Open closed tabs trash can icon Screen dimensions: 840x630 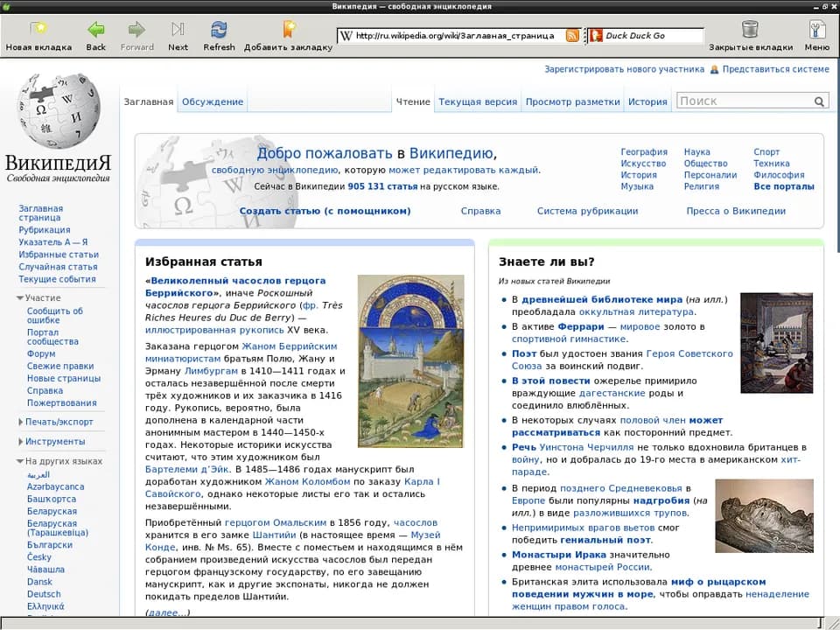[750, 30]
